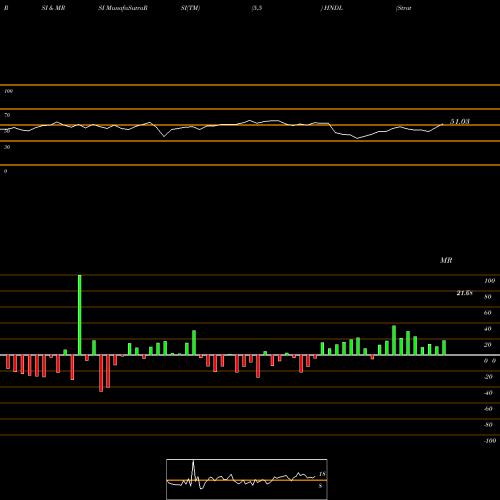Select the 21.68 MR value label

click(x=464, y=293)
